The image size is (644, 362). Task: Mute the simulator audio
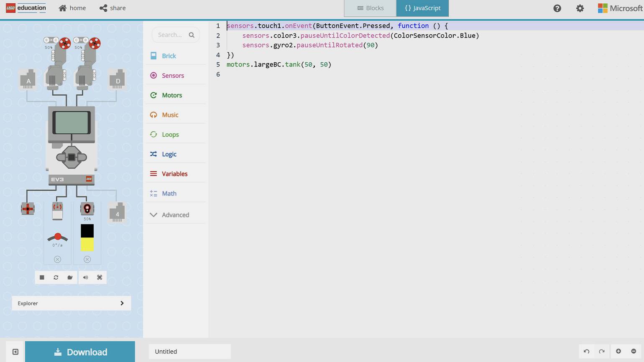85,278
